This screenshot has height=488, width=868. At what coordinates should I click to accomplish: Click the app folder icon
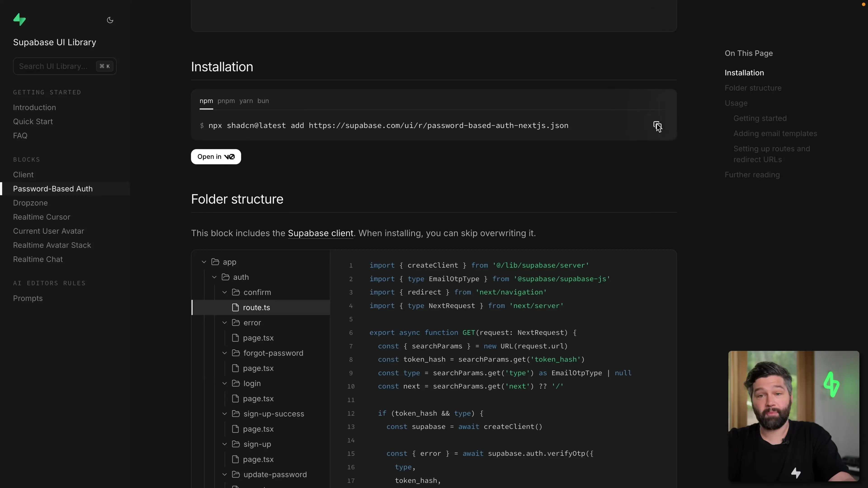215,262
